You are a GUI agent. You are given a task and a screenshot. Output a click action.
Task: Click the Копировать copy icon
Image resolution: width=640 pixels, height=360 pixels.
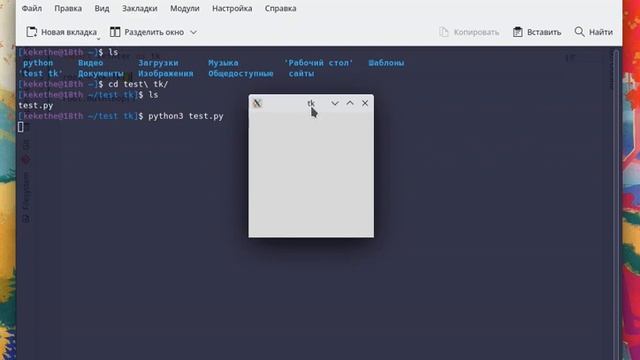(444, 32)
